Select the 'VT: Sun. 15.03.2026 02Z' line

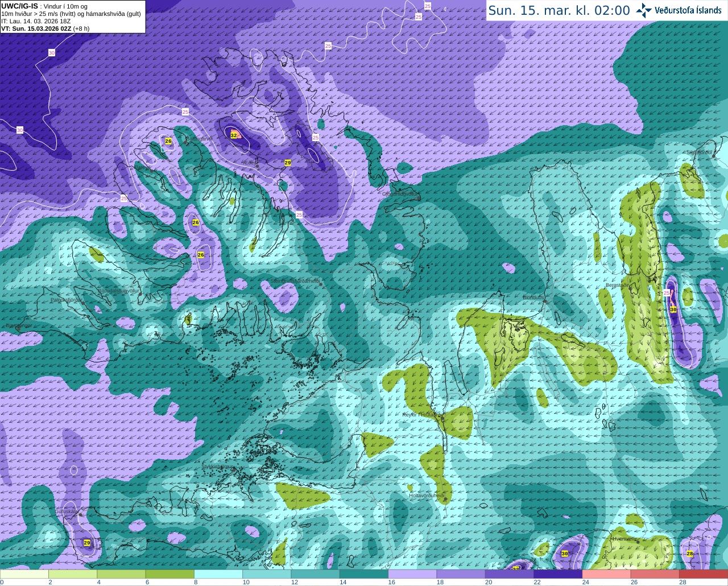click(36, 28)
